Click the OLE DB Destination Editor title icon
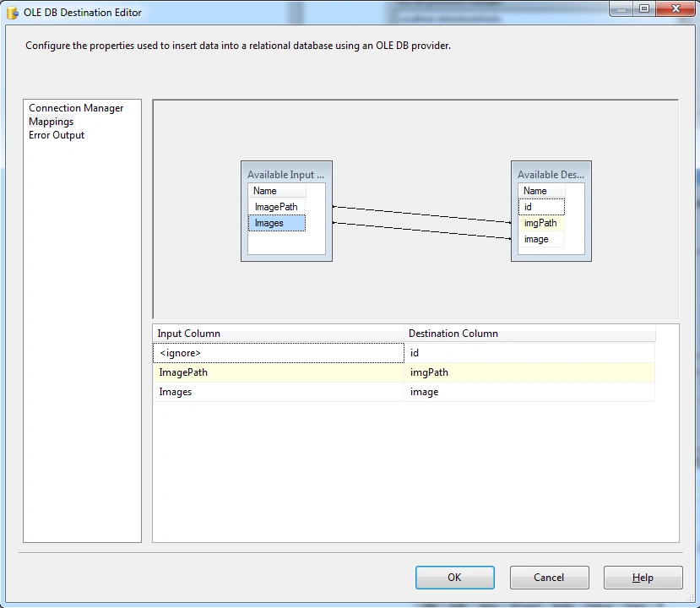The height and width of the screenshot is (608, 700). click(13, 13)
